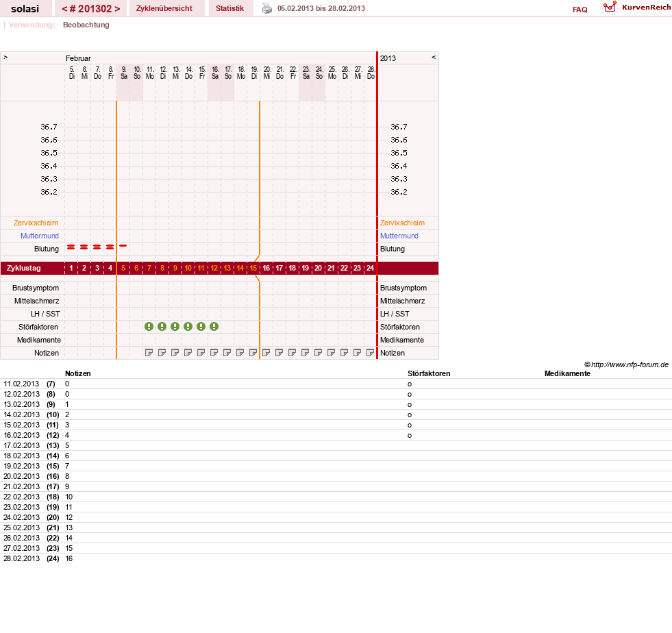Click the left Mittelschmerz row label
The height and width of the screenshot is (633, 672).
click(x=37, y=301)
